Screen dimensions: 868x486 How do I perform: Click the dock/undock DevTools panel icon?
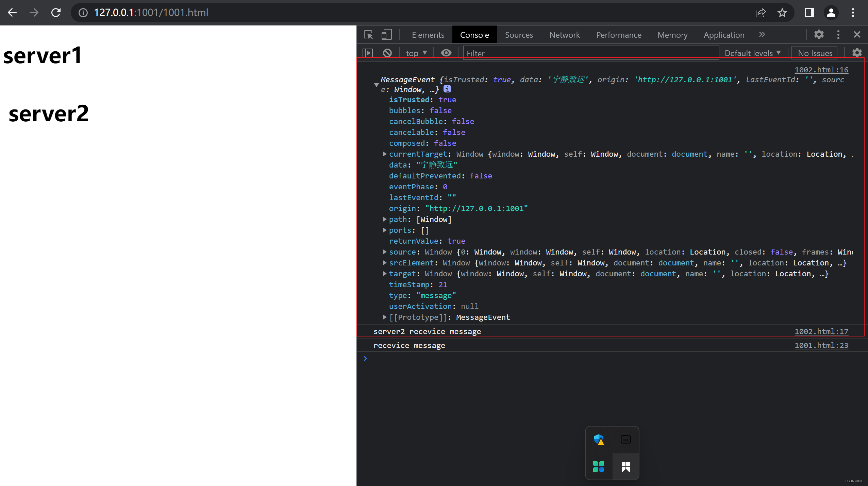[x=839, y=35]
